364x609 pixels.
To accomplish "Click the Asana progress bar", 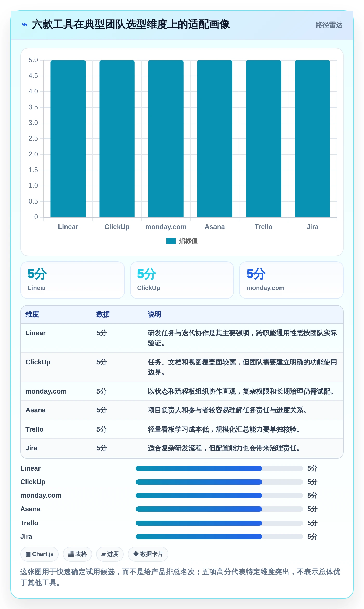I will 219,509.
